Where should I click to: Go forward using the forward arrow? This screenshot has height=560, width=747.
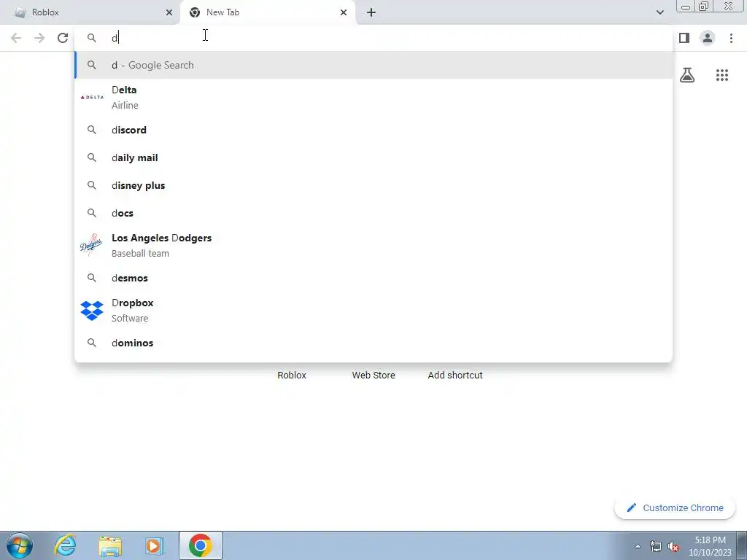(x=39, y=38)
